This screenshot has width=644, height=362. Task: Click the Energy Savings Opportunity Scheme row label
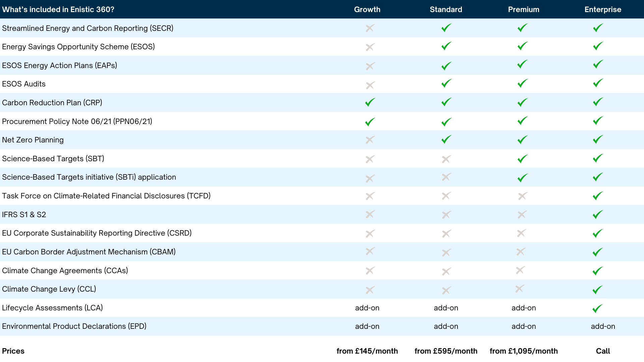point(78,47)
